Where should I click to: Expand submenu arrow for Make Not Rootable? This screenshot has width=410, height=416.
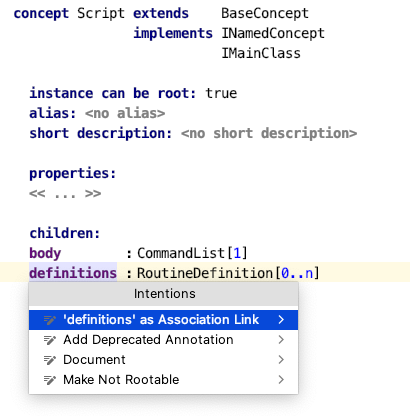click(281, 380)
